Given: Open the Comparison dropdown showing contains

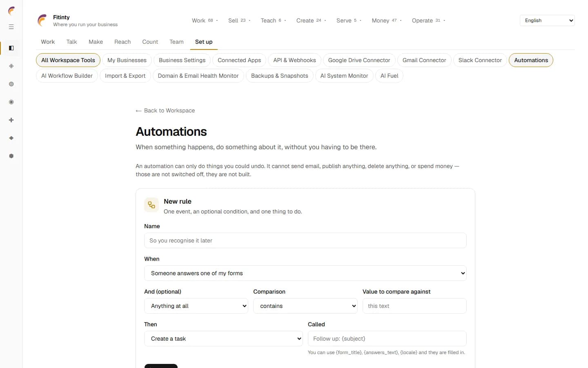Looking at the screenshot, I should point(305,306).
